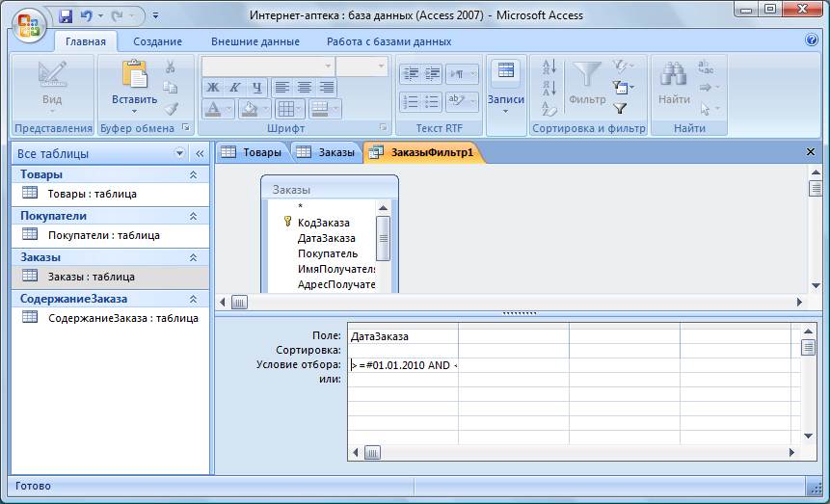
Task: Open the alternate row color dropdown
Action: 325,109
